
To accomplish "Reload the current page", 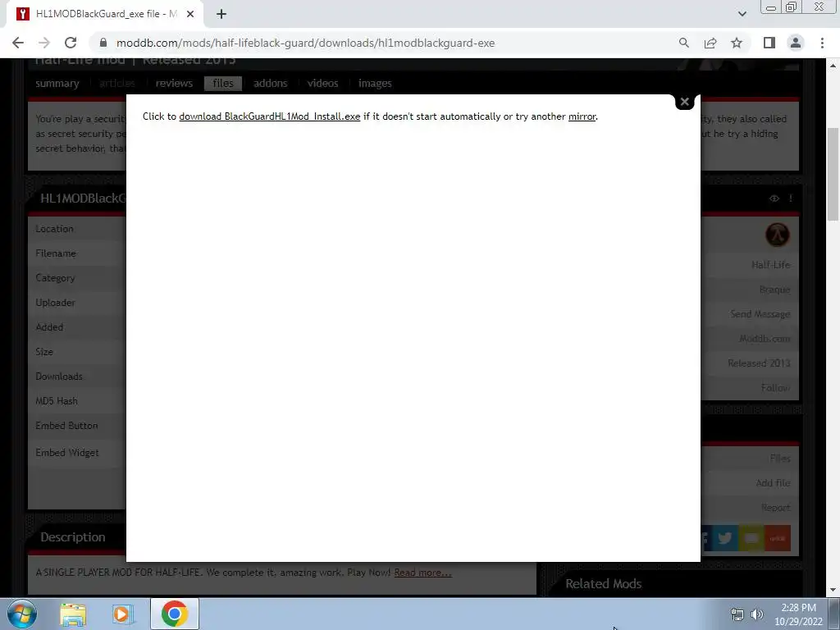I will (x=71, y=43).
